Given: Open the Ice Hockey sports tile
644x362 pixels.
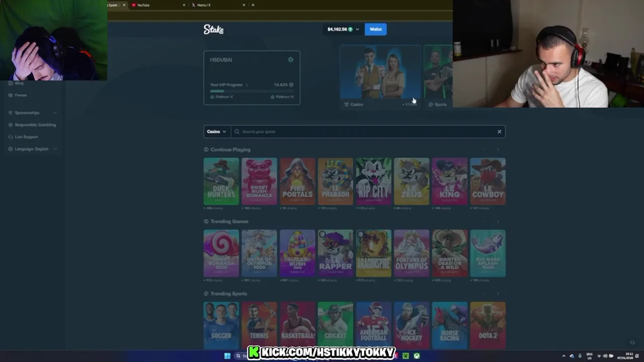Looking at the screenshot, I should [x=412, y=325].
